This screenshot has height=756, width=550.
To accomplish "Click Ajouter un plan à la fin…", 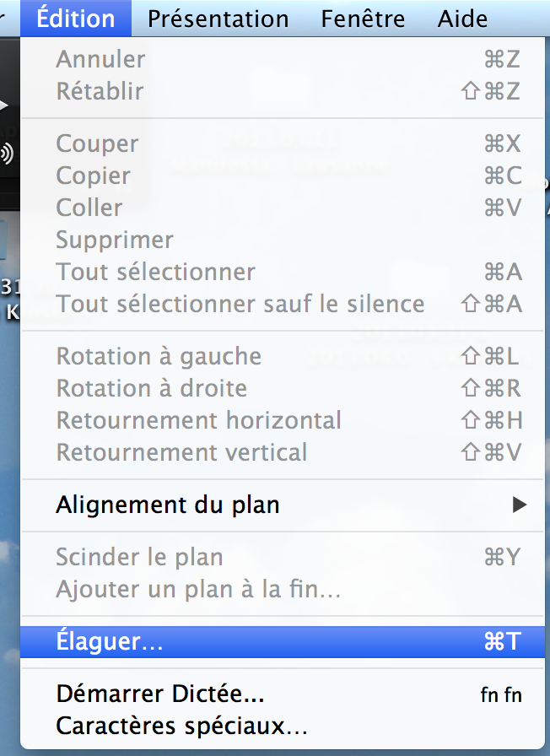I will pyautogui.click(x=198, y=589).
